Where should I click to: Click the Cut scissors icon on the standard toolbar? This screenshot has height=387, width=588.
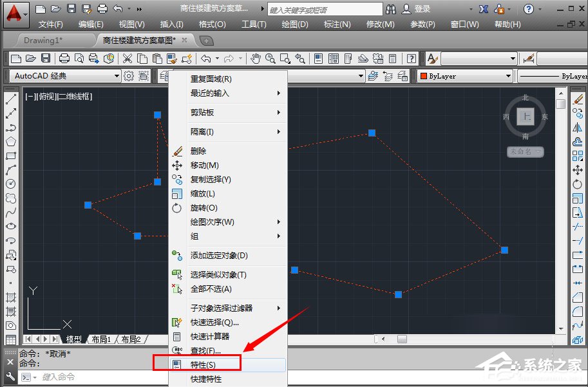click(126, 59)
